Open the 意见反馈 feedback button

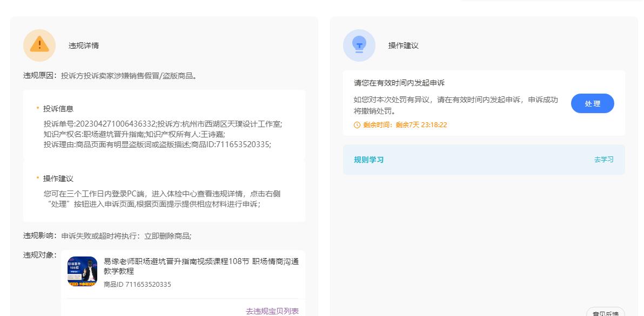(605, 312)
